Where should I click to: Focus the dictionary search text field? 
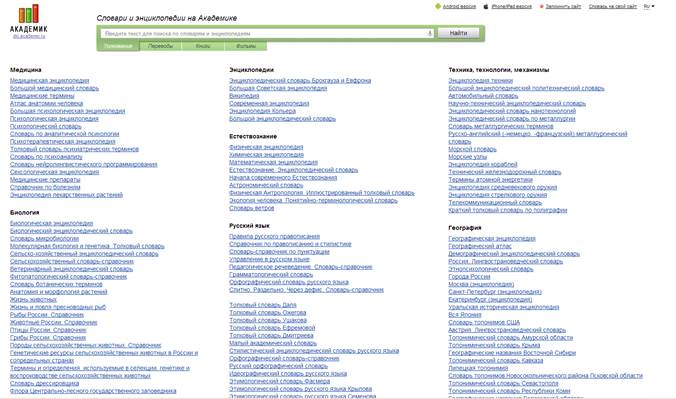pyautogui.click(x=267, y=33)
